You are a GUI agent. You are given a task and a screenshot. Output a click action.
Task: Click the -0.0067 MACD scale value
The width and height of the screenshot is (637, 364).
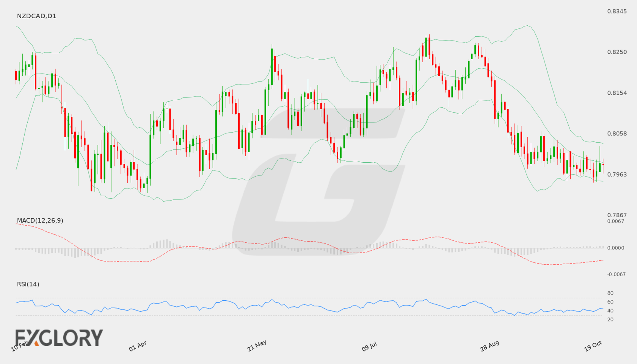(617, 274)
